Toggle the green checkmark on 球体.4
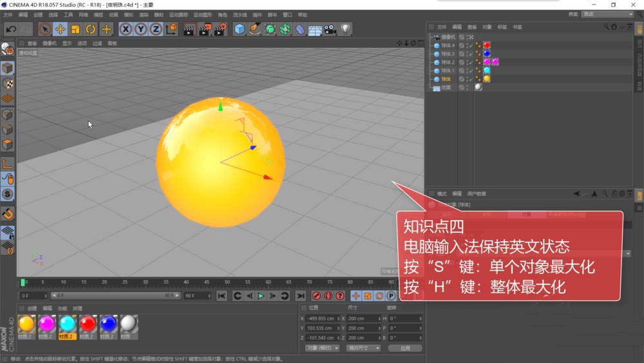 [471, 46]
